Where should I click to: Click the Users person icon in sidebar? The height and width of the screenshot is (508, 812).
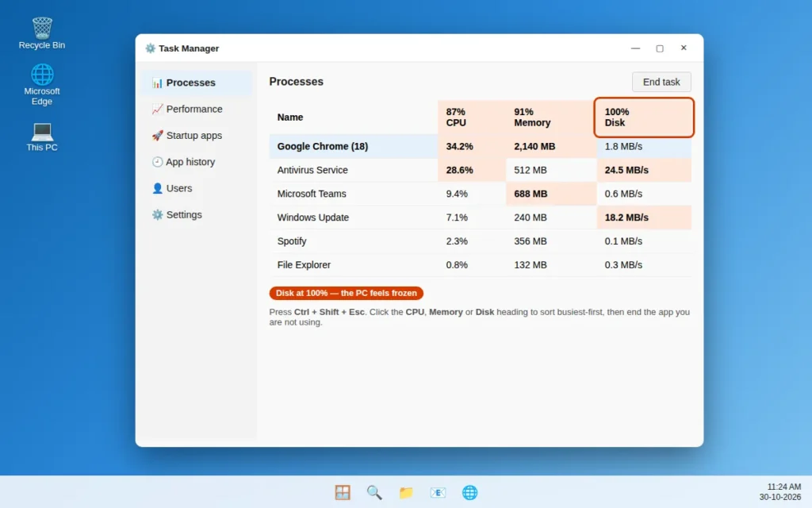coord(157,188)
